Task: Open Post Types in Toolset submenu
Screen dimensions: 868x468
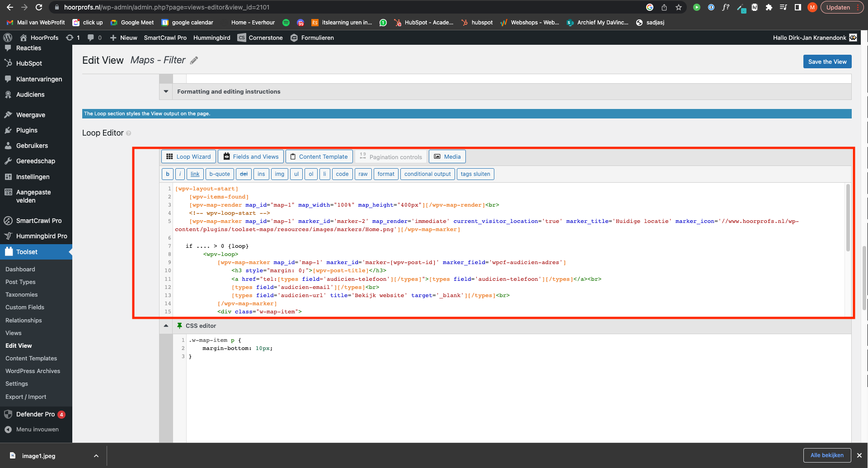Action: click(20, 282)
